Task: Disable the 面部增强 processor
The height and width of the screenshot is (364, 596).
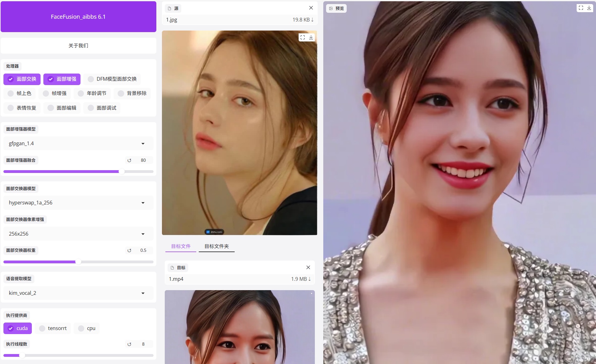Action: tap(62, 79)
